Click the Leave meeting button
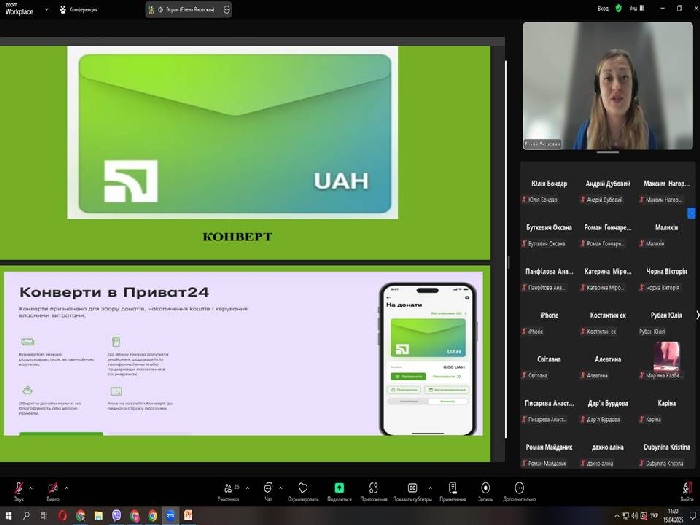The height and width of the screenshot is (525, 700). click(686, 488)
